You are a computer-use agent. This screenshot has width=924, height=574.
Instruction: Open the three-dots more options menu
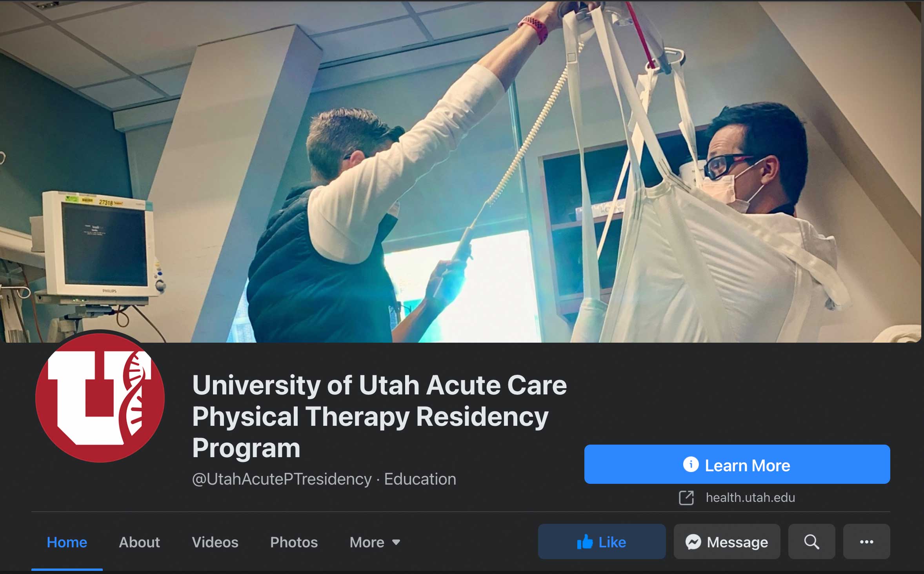click(866, 542)
